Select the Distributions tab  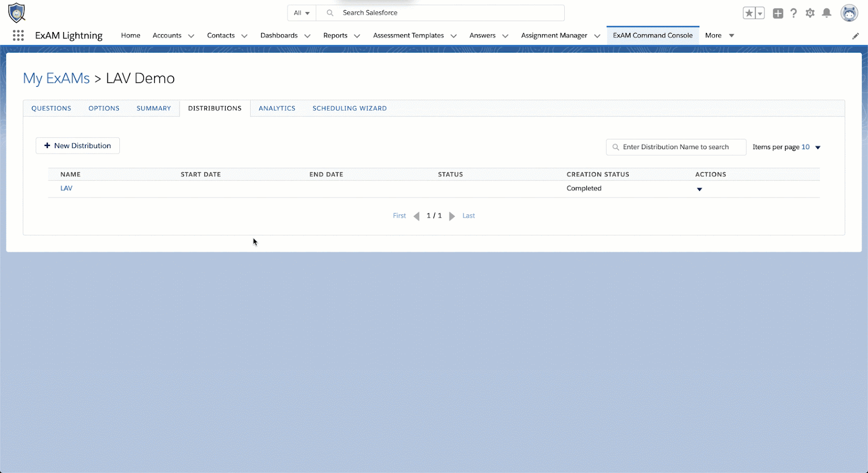215,108
